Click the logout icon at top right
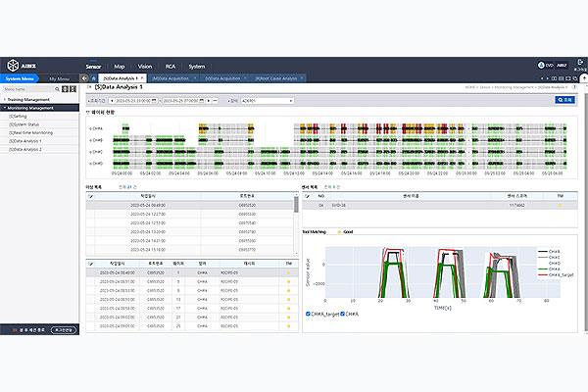 point(580,63)
